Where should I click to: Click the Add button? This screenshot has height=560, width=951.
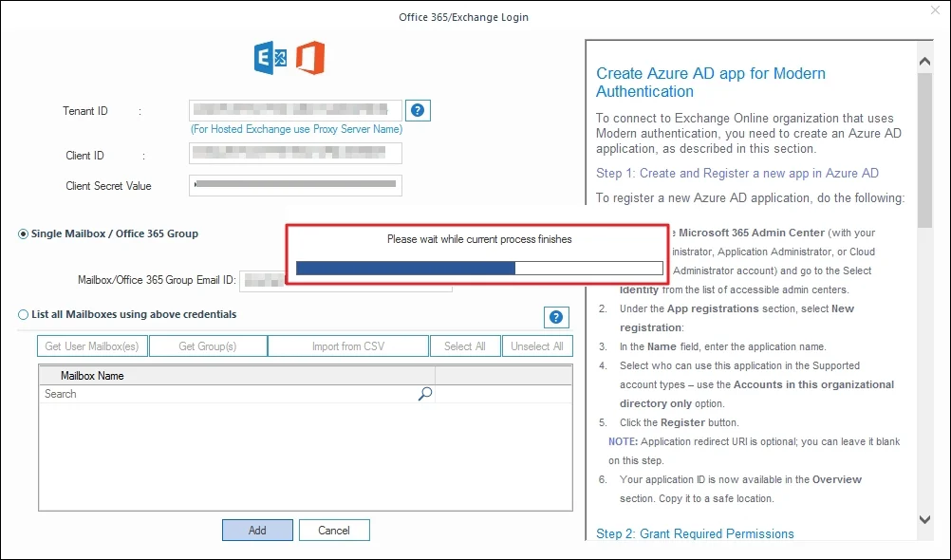257,531
